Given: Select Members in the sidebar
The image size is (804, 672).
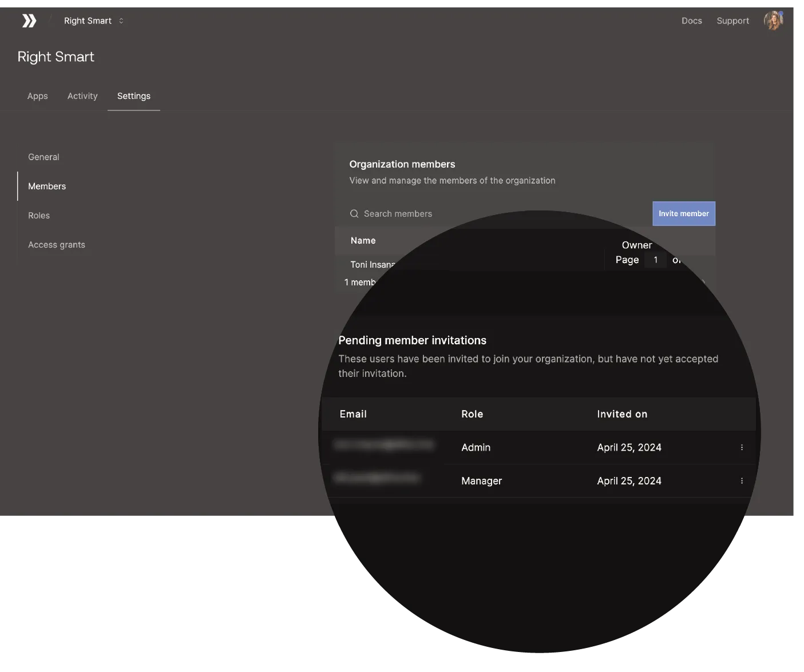Looking at the screenshot, I should pyautogui.click(x=47, y=186).
